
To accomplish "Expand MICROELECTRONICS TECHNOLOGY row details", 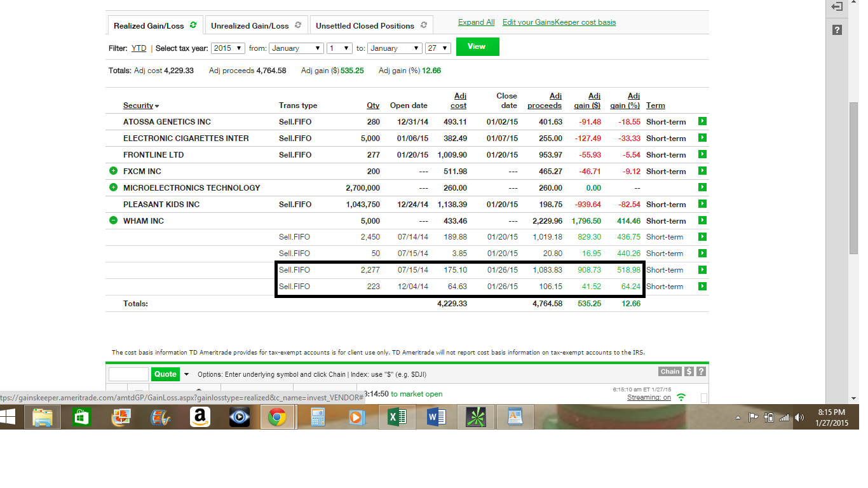I will click(113, 187).
